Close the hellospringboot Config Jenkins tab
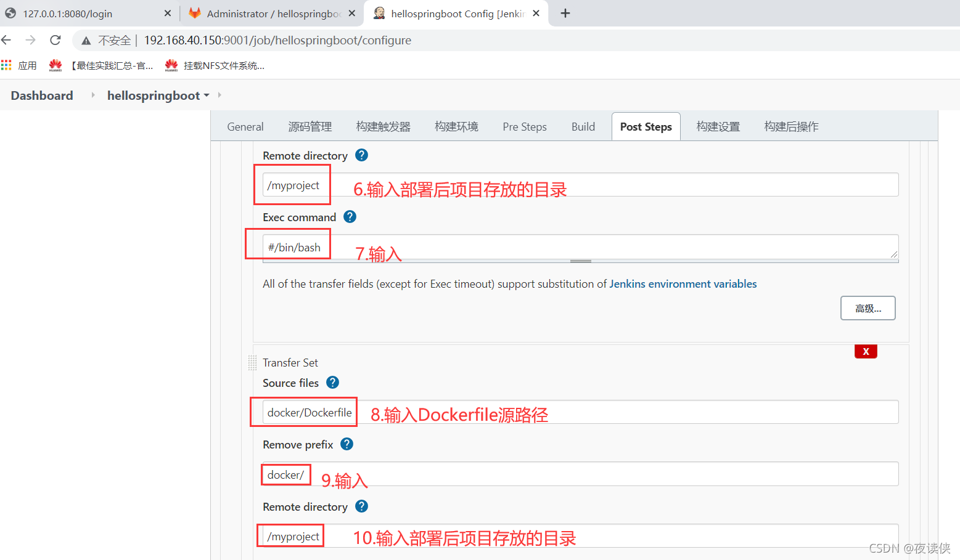Image resolution: width=960 pixels, height=560 pixels. click(x=536, y=13)
